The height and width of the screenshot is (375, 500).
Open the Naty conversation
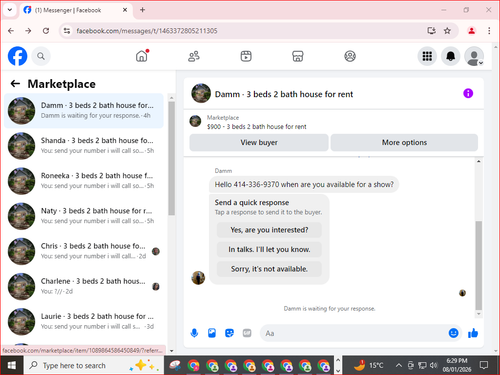[x=84, y=216]
